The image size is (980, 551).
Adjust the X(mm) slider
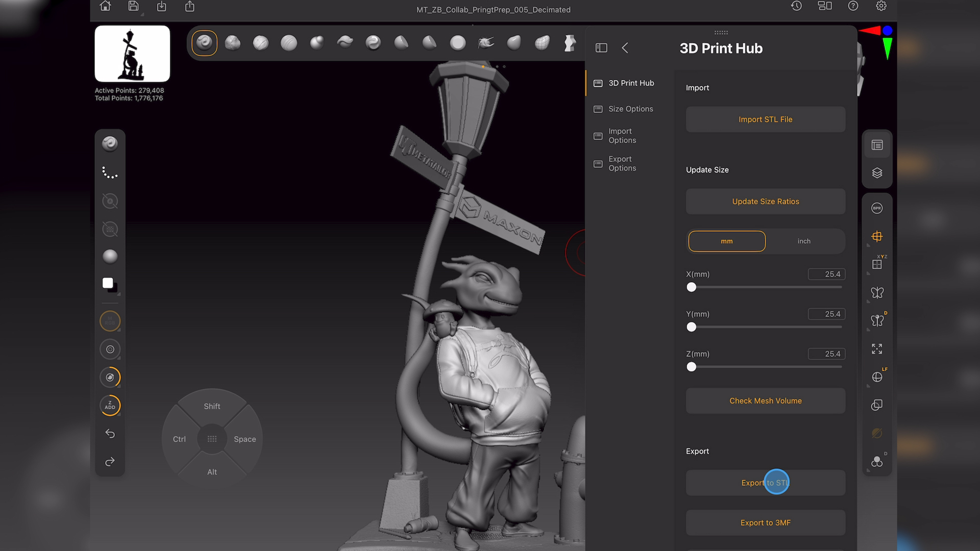tap(692, 287)
